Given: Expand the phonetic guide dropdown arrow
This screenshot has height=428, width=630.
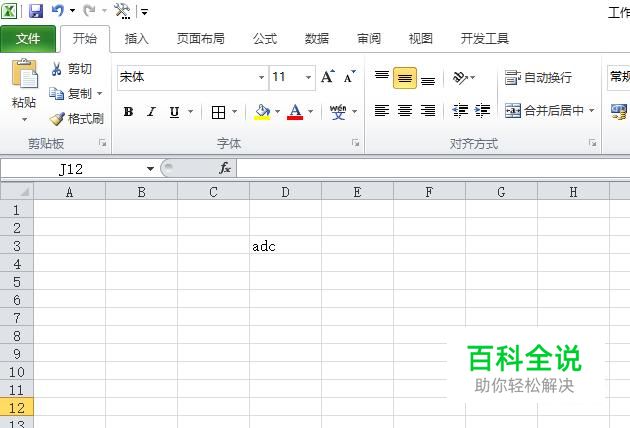Looking at the screenshot, I should pos(354,111).
